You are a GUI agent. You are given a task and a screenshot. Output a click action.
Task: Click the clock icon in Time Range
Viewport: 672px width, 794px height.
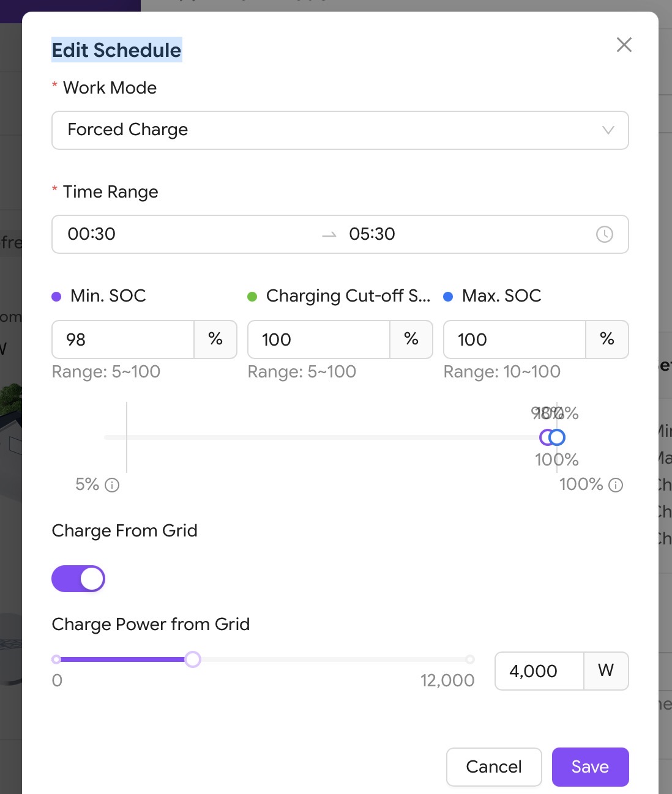click(x=604, y=234)
